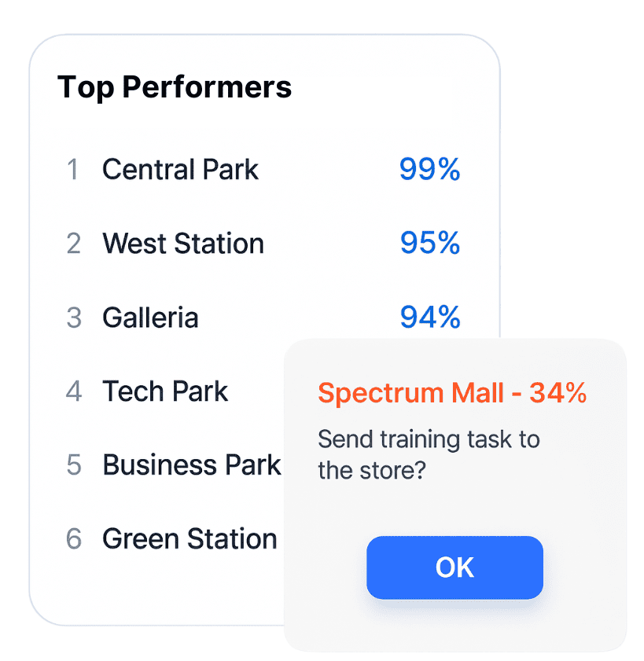
Task: Click rank number 4
Action: (73, 391)
